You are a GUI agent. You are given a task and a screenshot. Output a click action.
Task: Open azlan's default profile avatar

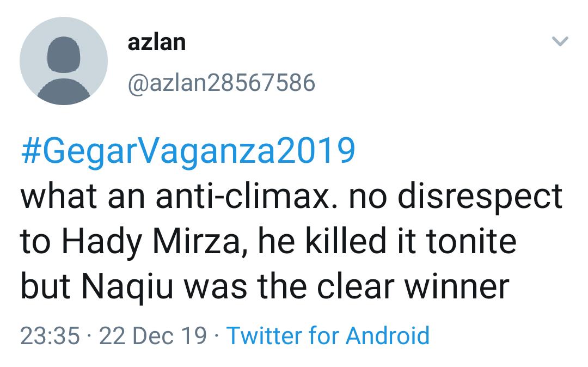(x=64, y=61)
